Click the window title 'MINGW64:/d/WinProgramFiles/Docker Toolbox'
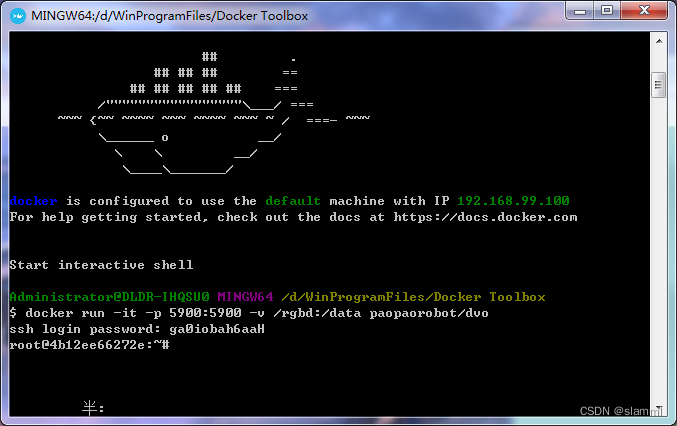Image resolution: width=677 pixels, height=426 pixels. [x=169, y=16]
